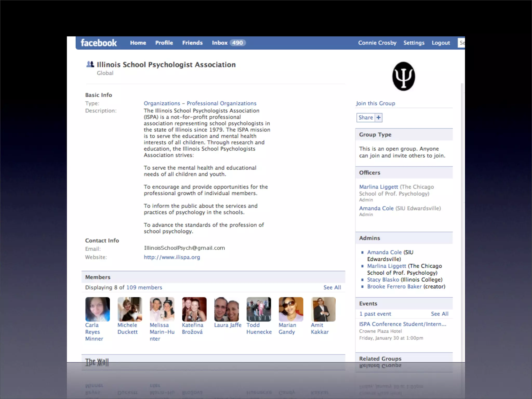The height and width of the screenshot is (399, 532).
Task: Go to the Friends menu
Action: click(x=192, y=43)
